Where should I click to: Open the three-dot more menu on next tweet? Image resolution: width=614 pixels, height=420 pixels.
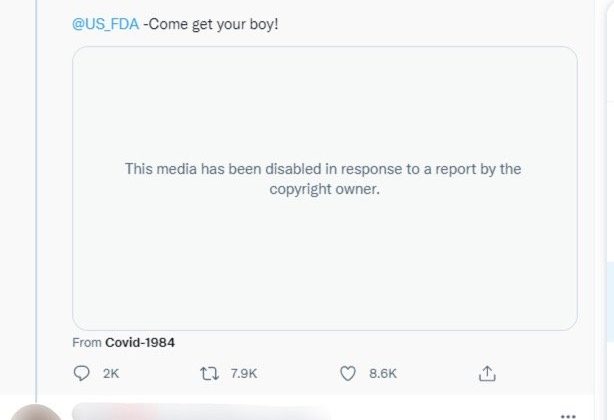point(568,414)
